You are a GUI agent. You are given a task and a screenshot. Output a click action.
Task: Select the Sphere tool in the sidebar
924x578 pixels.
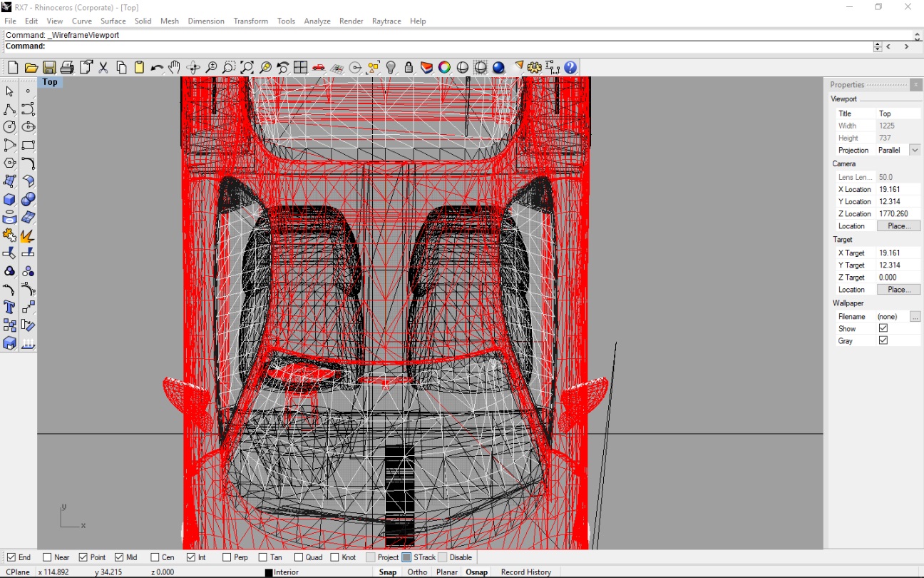coord(28,199)
